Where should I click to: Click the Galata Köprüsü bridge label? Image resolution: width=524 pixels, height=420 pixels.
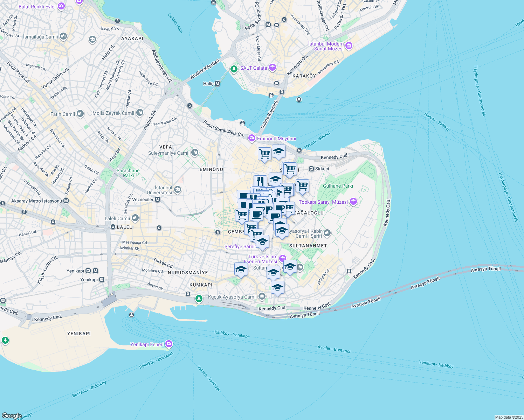(269, 115)
